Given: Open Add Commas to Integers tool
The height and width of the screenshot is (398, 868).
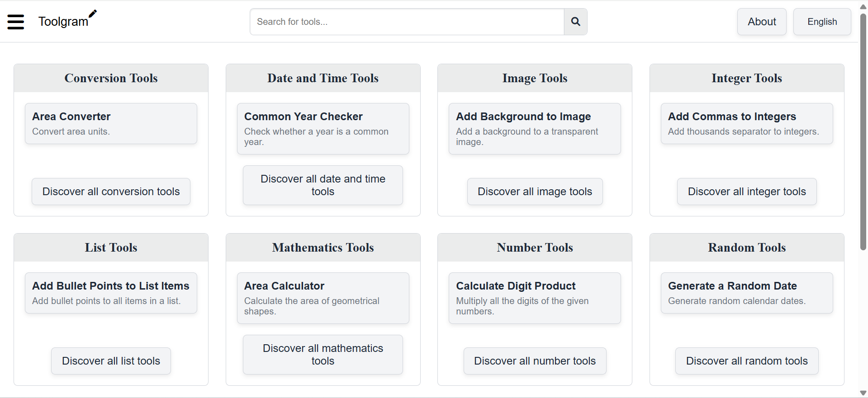Looking at the screenshot, I should point(747,123).
